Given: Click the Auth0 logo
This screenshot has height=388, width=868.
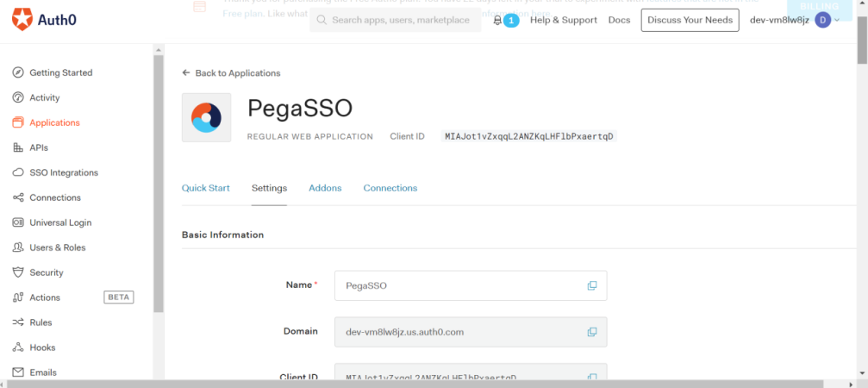Looking at the screenshot, I should click(x=44, y=20).
